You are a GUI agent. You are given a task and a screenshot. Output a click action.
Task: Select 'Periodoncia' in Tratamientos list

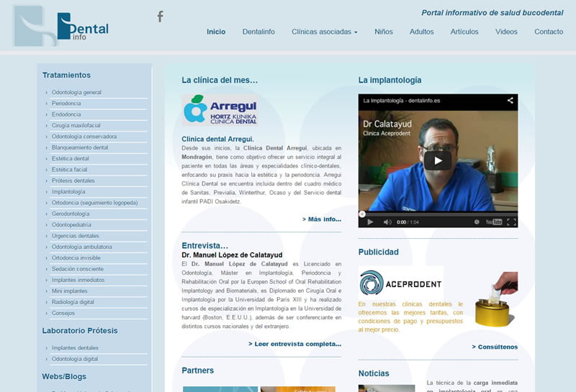66,104
